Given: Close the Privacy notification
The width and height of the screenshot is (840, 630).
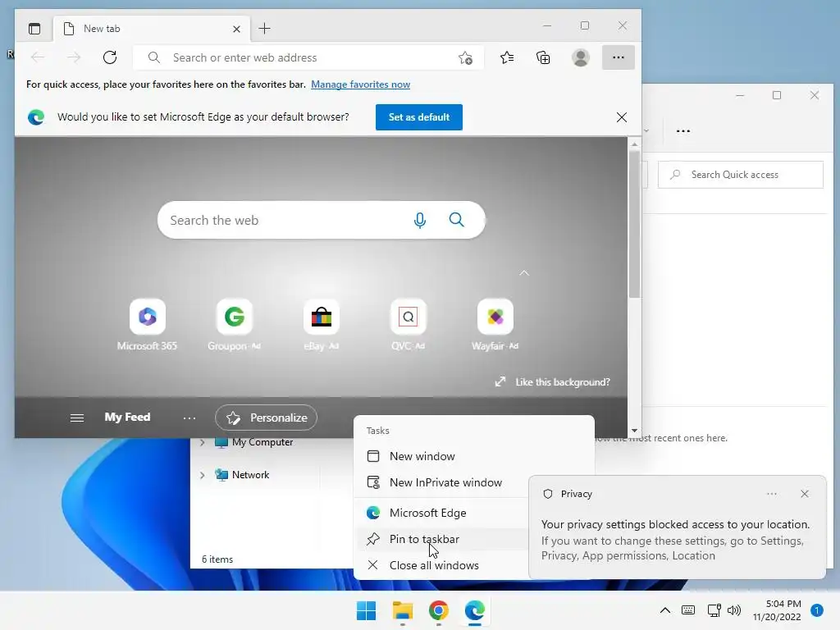Looking at the screenshot, I should click(x=805, y=494).
